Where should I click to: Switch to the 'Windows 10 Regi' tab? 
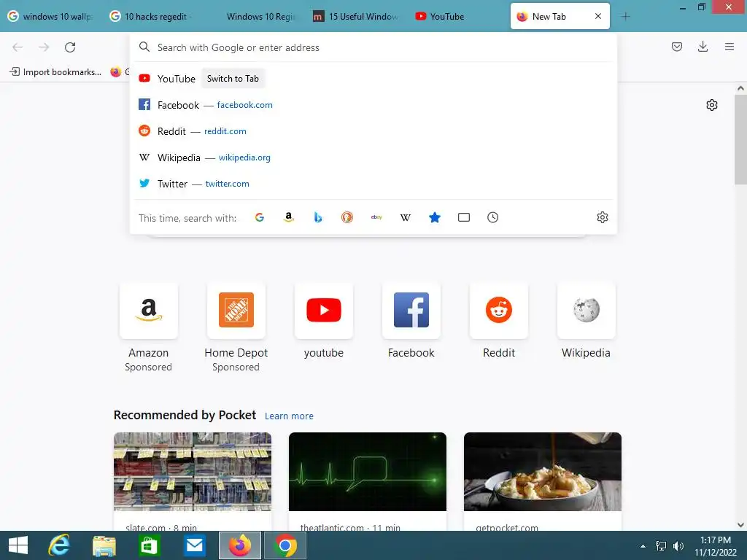tap(255, 16)
